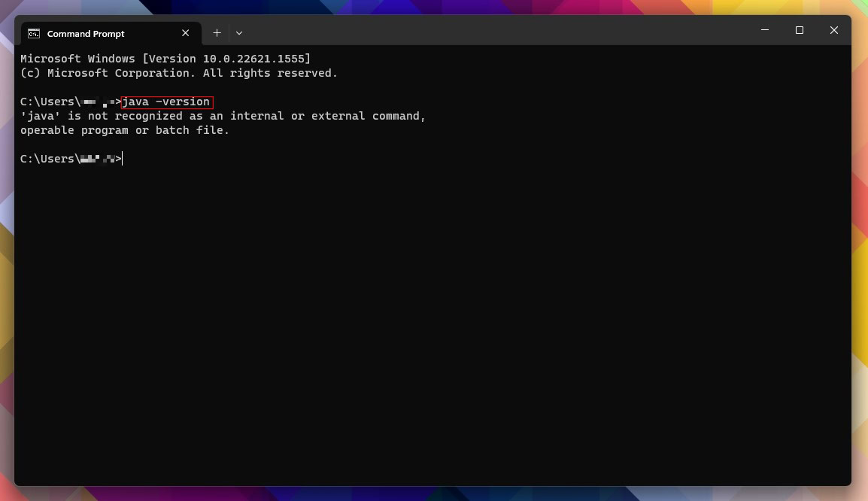
Task: Click the 'java -version' command text
Action: tap(166, 102)
